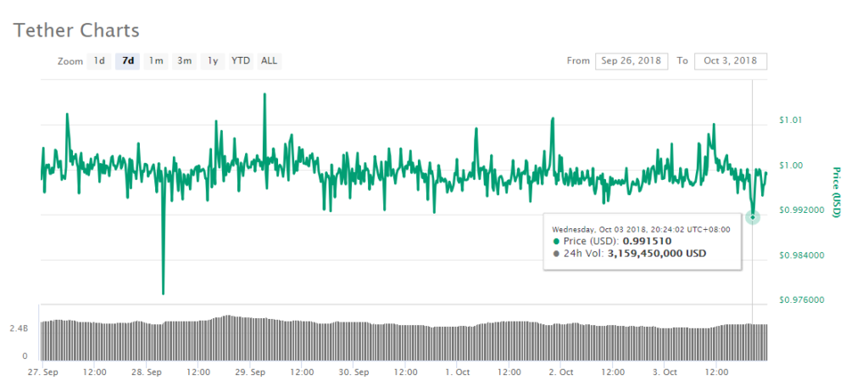Click the 30. Sep date label
This screenshot has height=392, width=868.
click(353, 372)
